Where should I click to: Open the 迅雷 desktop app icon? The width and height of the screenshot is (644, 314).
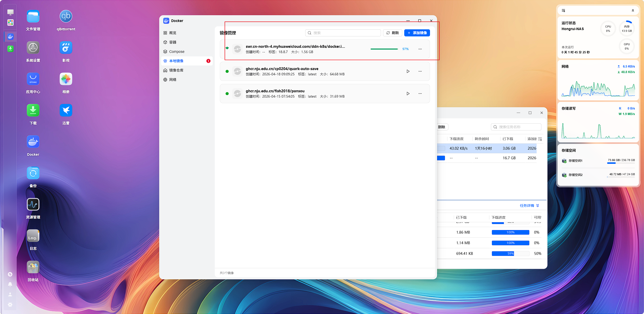point(66,111)
